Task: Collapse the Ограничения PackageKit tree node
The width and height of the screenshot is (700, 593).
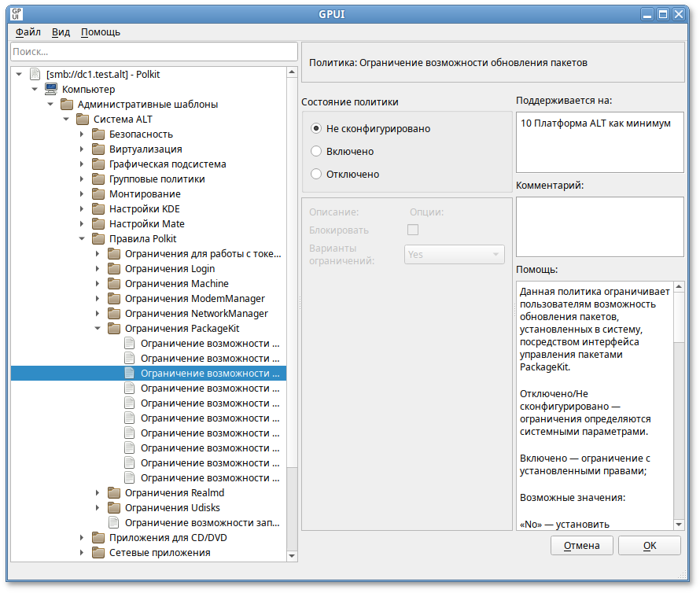Action: [x=98, y=328]
